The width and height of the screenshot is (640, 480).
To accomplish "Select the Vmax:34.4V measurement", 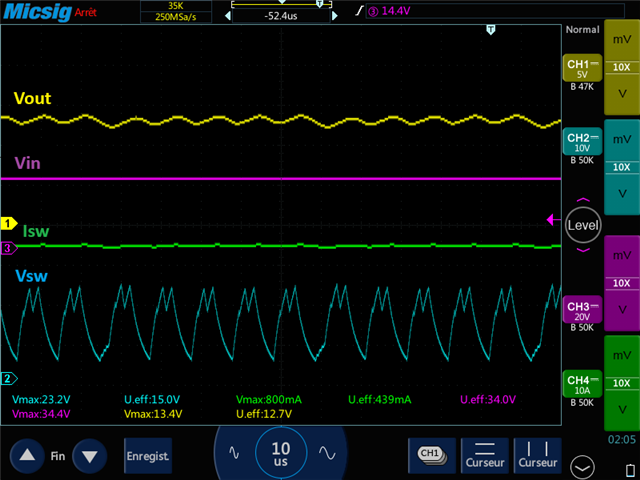I will pos(41,414).
